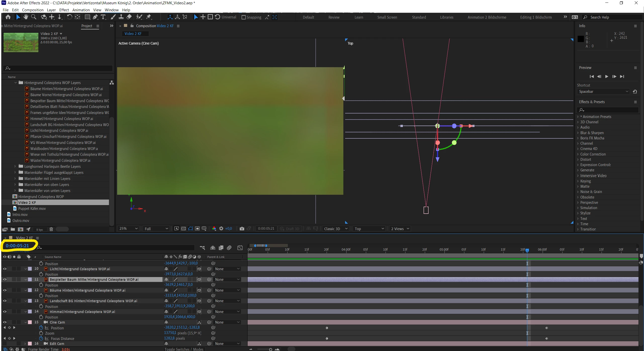This screenshot has width=644, height=351.
Task: Select the Horizontal Type tool
Action: point(103,17)
